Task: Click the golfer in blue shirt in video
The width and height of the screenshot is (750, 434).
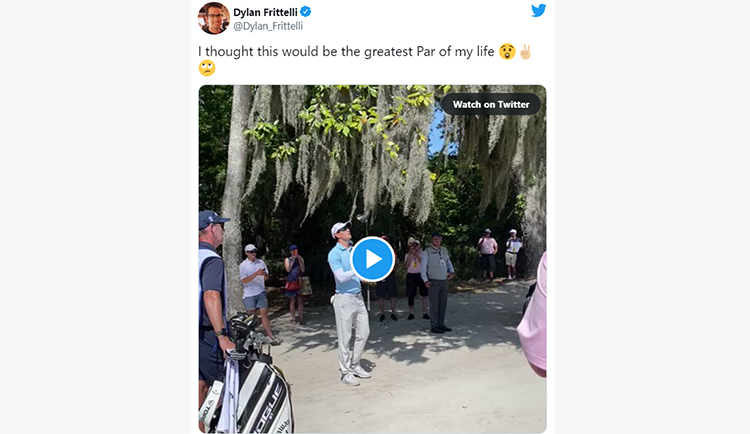Action: coord(350,303)
